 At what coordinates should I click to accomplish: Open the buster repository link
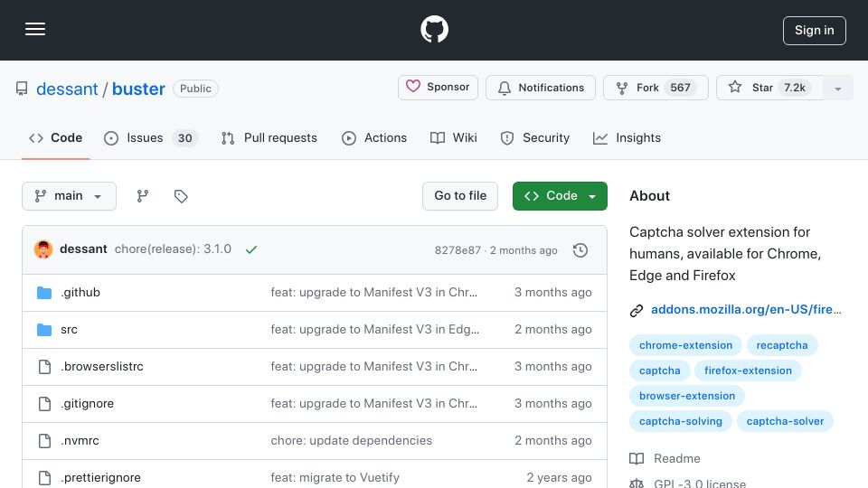click(138, 89)
